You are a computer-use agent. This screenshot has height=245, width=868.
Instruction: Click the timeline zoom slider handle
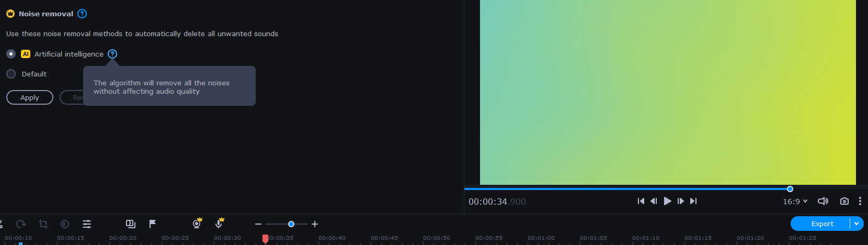[291, 224]
